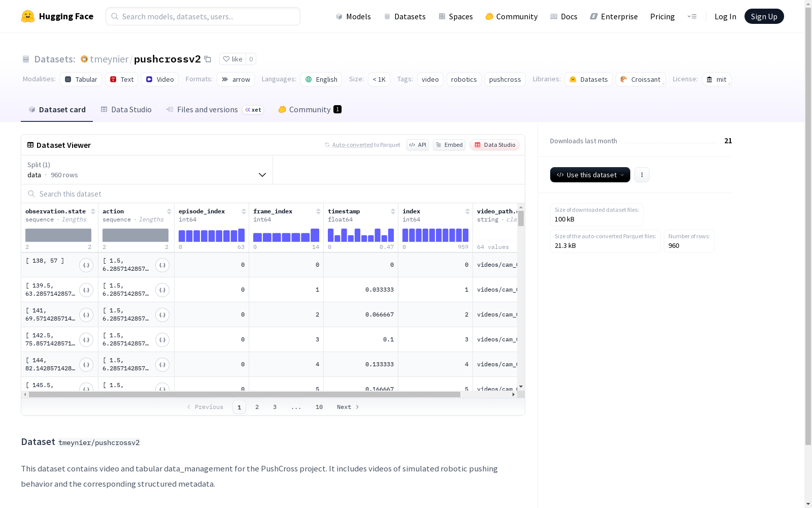The width and height of the screenshot is (812, 508).
Task: Click the robotics tag
Action: pos(464,79)
